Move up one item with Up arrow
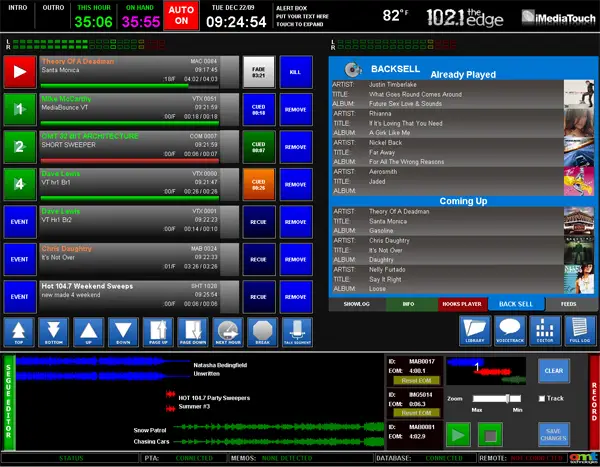The width and height of the screenshot is (600, 467). coord(88,332)
